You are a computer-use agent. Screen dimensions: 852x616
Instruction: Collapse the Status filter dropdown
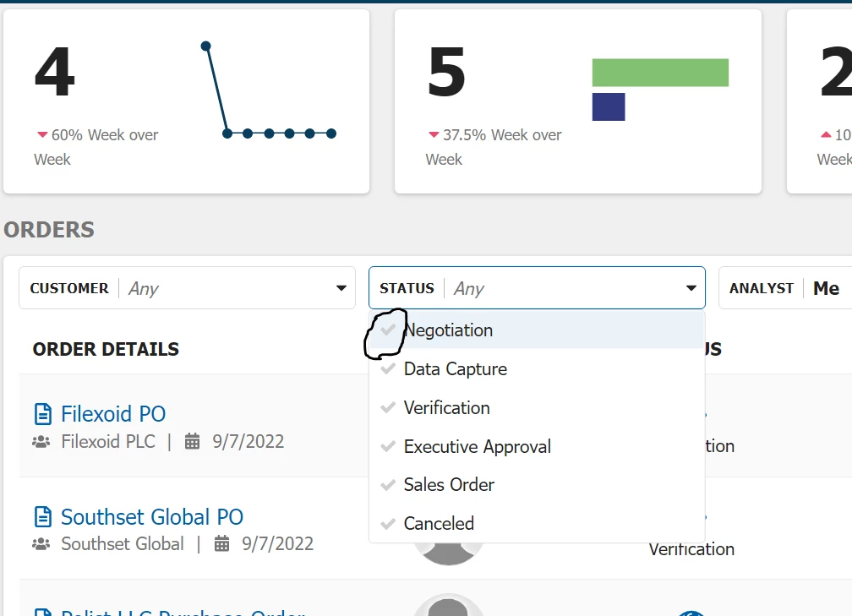point(537,288)
